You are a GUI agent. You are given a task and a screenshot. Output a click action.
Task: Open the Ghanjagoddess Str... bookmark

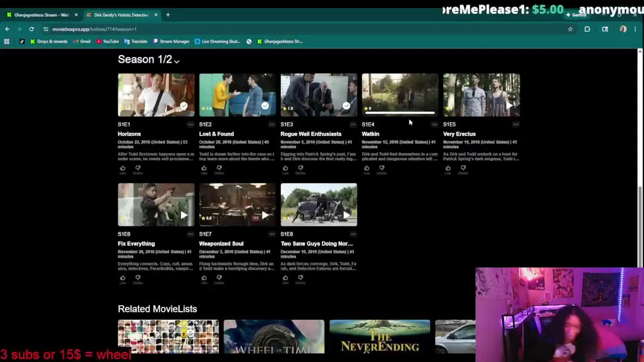pyautogui.click(x=280, y=41)
